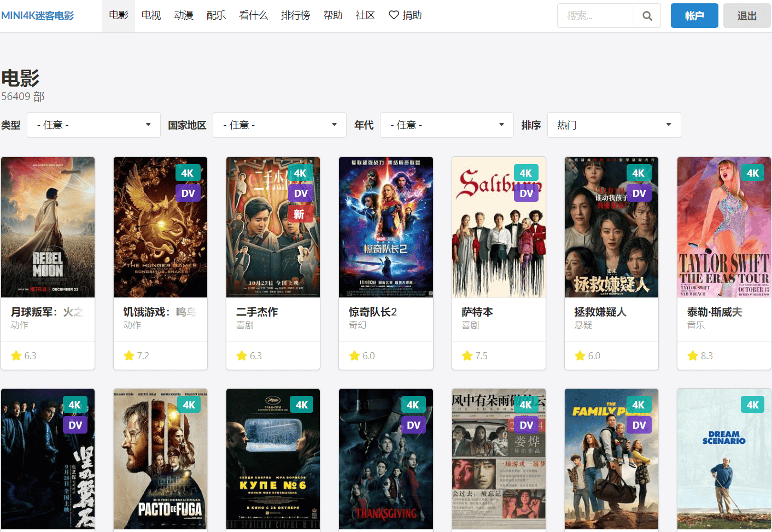Image resolution: width=772 pixels, height=532 pixels.
Task: Click the 4K badge on 泰勒·斯威夫特 poster
Action: point(753,173)
